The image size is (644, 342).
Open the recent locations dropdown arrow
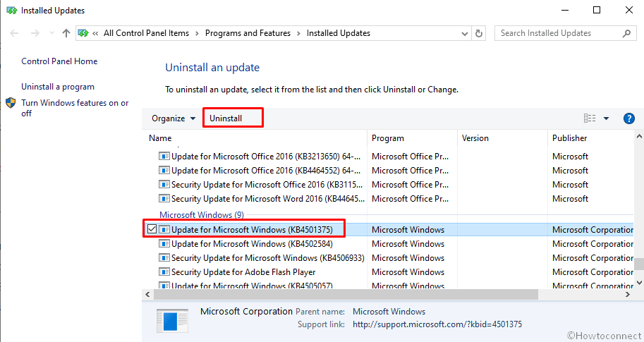tap(51, 33)
